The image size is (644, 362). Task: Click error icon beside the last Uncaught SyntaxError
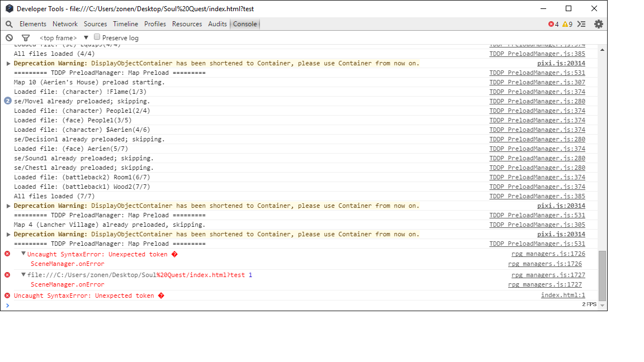[7, 296]
